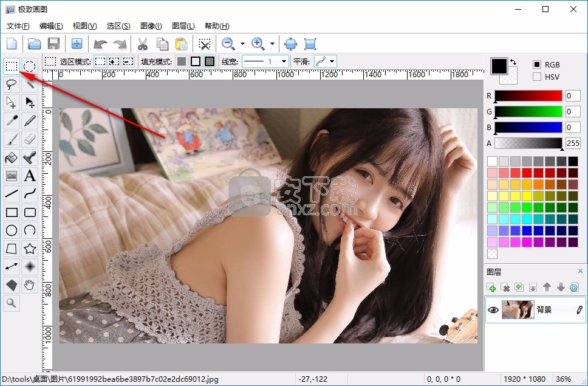Screen dimensions: 588x386
Task: Pick the star shape tool
Action: pos(30,249)
